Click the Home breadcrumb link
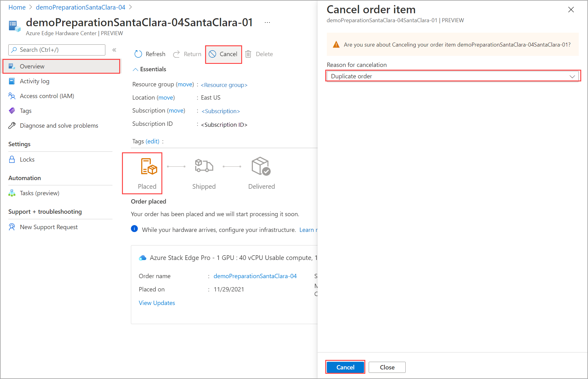Image resolution: width=588 pixels, height=379 pixels. coord(17,7)
